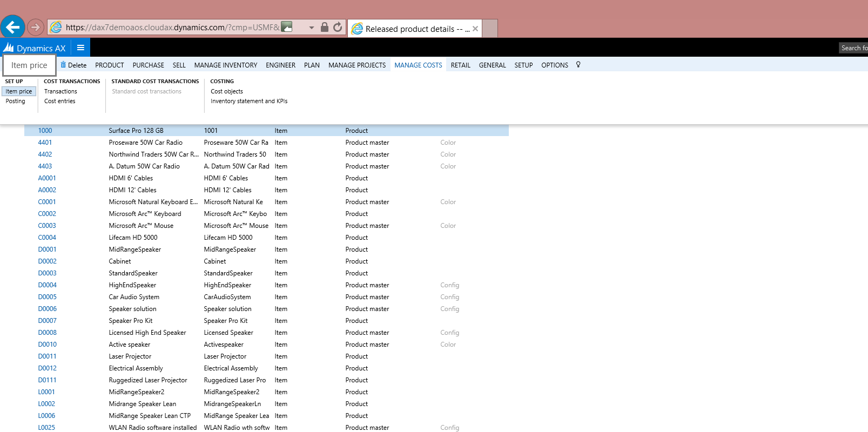Refresh the page with reload icon

pyautogui.click(x=338, y=27)
